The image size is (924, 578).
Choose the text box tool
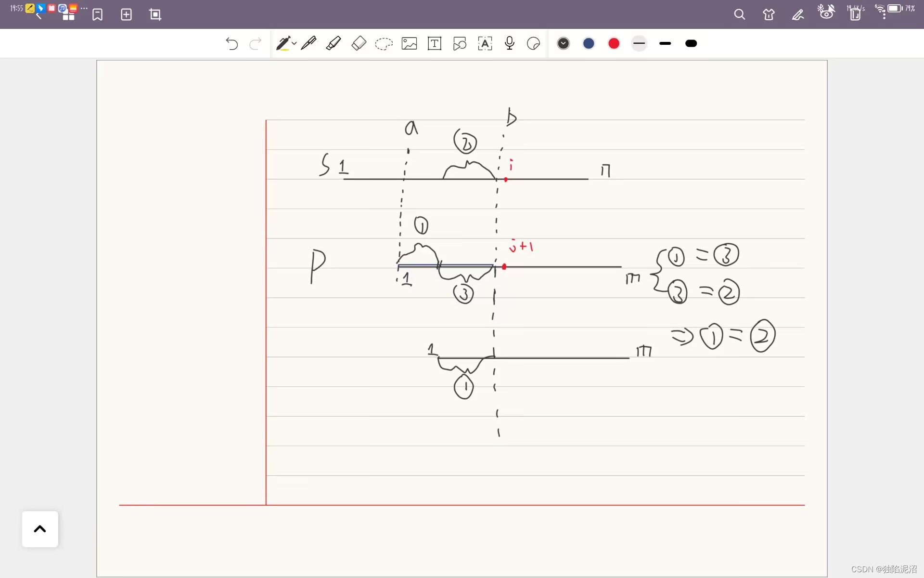pyautogui.click(x=435, y=43)
